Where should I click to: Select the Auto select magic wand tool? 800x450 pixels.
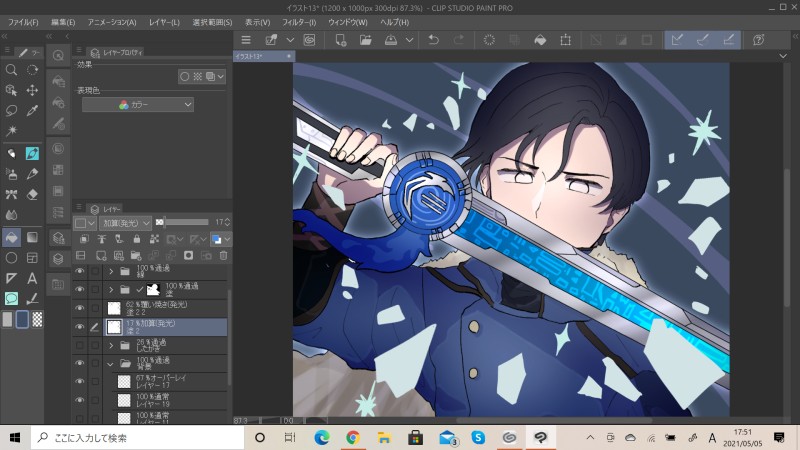(x=11, y=131)
